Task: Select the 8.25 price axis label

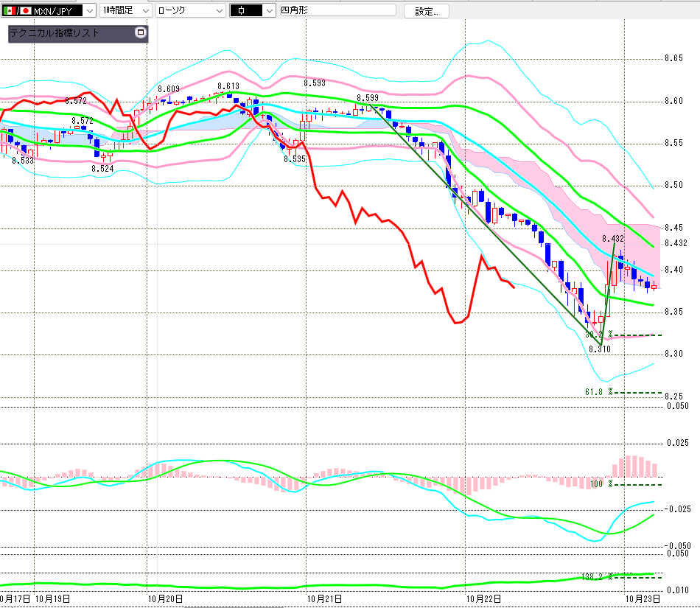Action: coord(673,396)
